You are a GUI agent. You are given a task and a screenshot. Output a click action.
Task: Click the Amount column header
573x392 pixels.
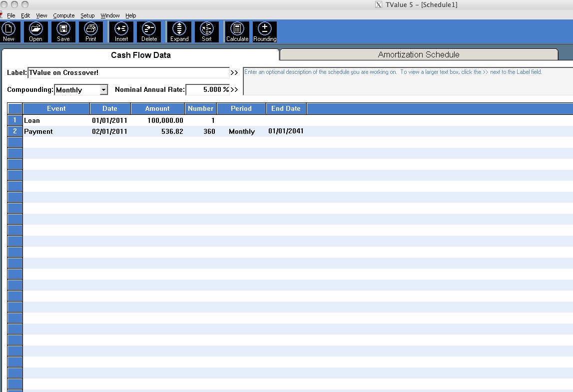point(157,108)
